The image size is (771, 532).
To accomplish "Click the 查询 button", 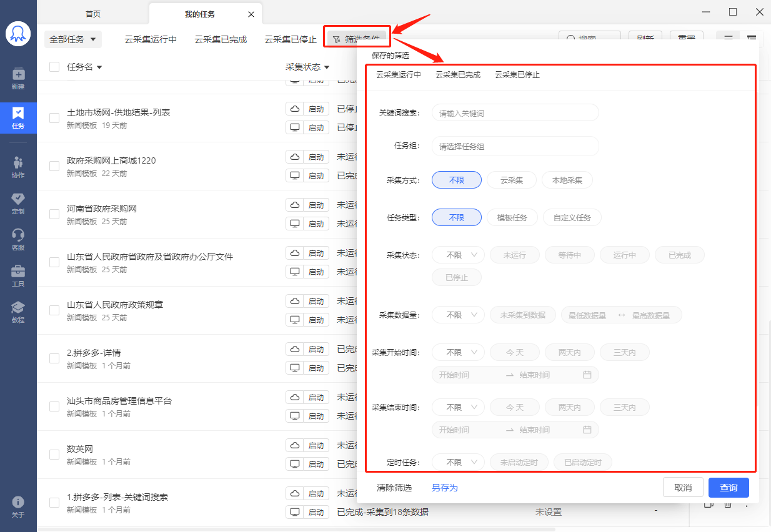I will (729, 488).
